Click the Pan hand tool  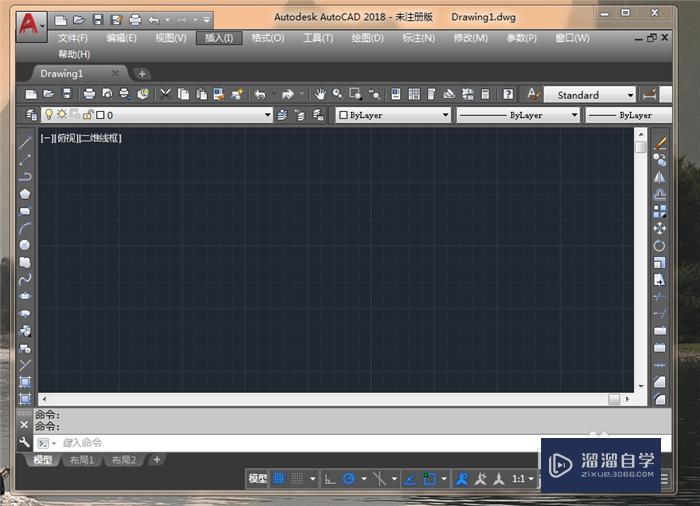pos(320,94)
